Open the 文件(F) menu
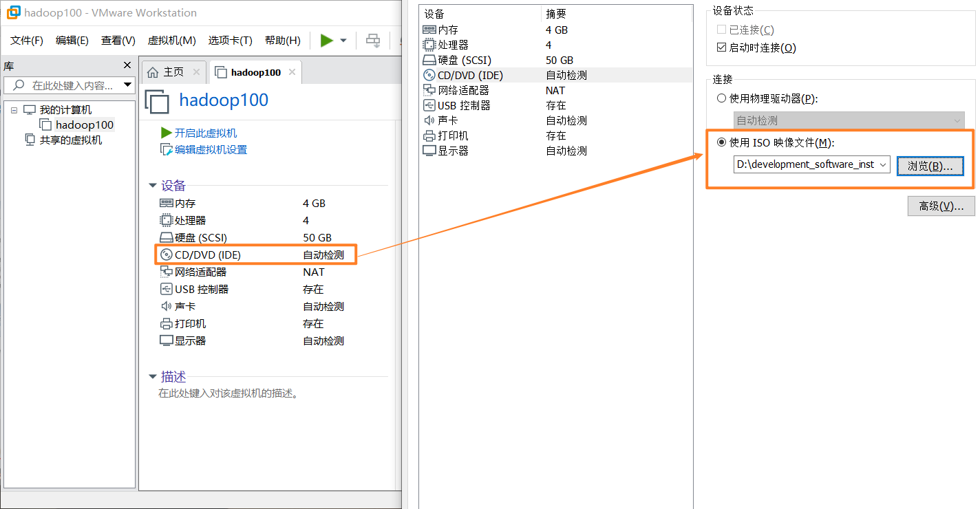The height and width of the screenshot is (509, 980). coord(27,41)
